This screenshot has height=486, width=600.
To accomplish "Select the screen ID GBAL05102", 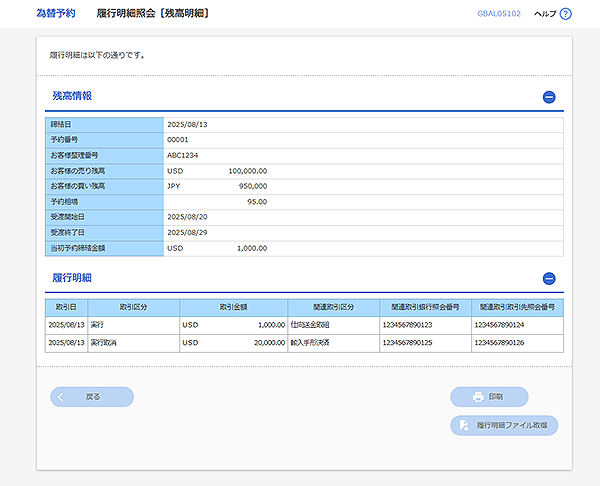I will click(x=499, y=14).
